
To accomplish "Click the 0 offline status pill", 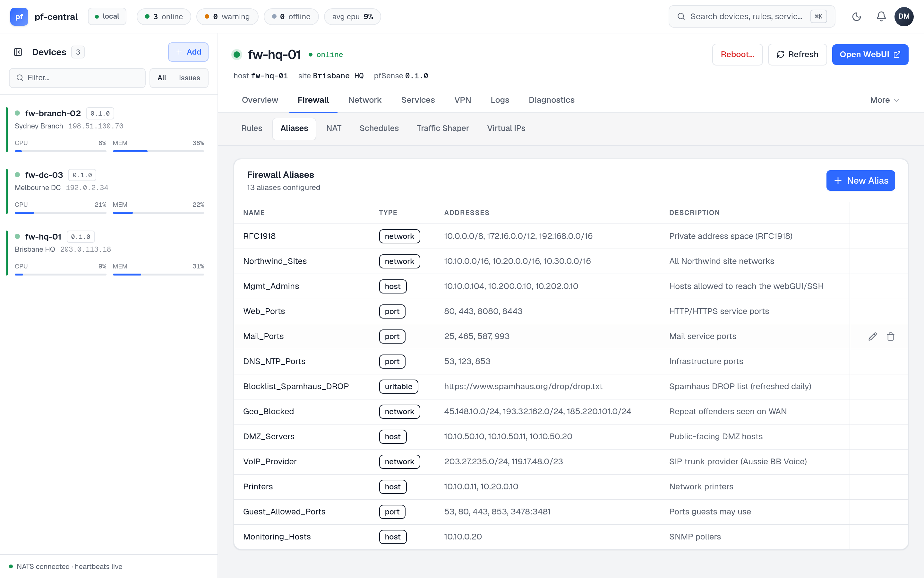I will 291,16.
